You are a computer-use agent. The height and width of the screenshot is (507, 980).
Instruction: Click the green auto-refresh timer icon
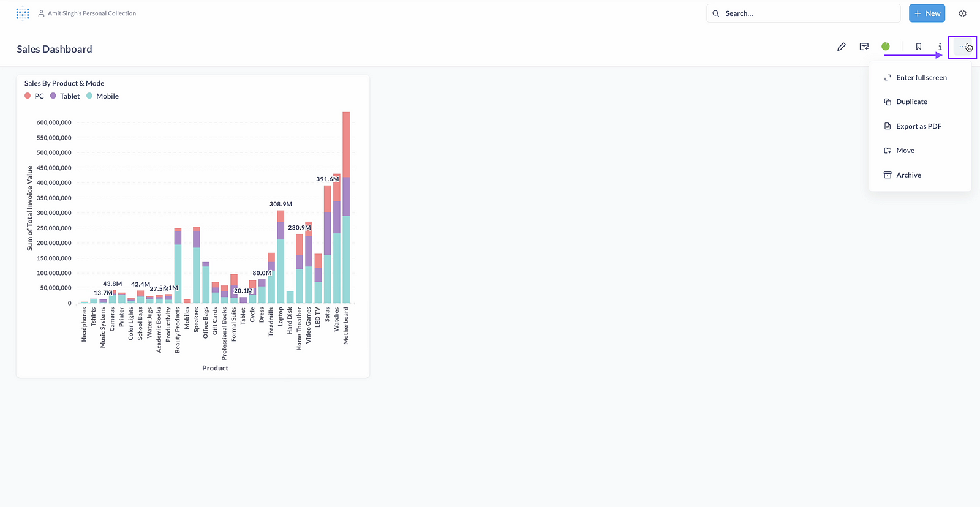(x=886, y=47)
